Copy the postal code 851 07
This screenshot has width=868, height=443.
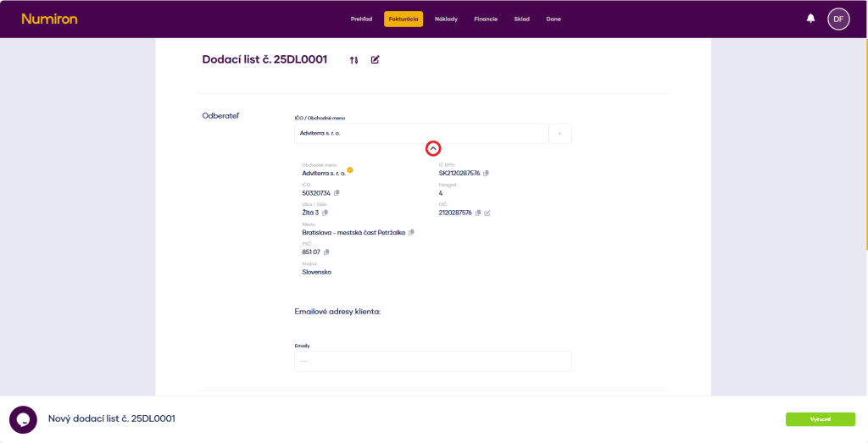(327, 252)
